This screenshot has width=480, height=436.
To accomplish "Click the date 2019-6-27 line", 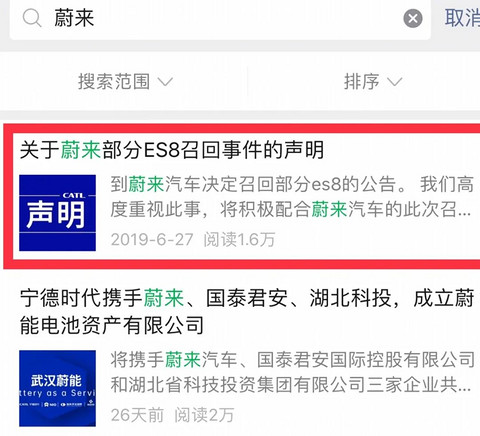I will pos(152,239).
